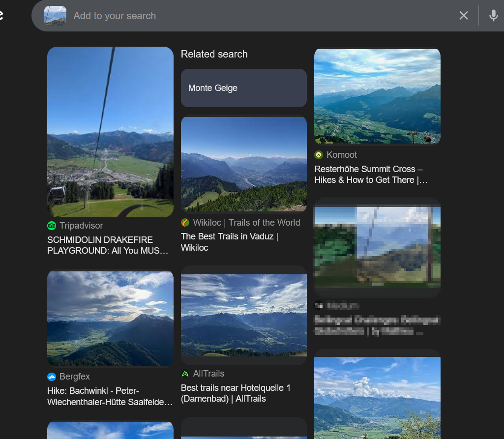This screenshot has width=504, height=439.
Task: Open the Resterhöhe Summit Cross link
Action: click(x=371, y=175)
